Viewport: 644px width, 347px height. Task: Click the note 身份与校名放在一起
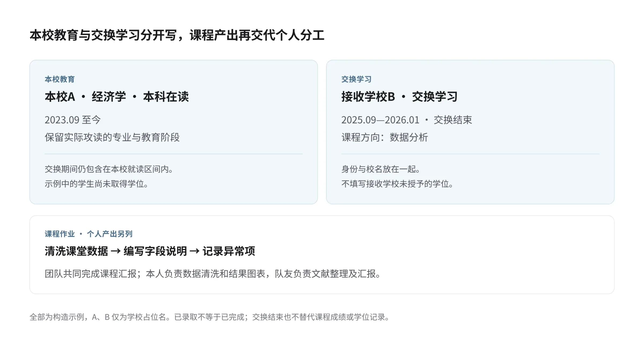point(381,169)
